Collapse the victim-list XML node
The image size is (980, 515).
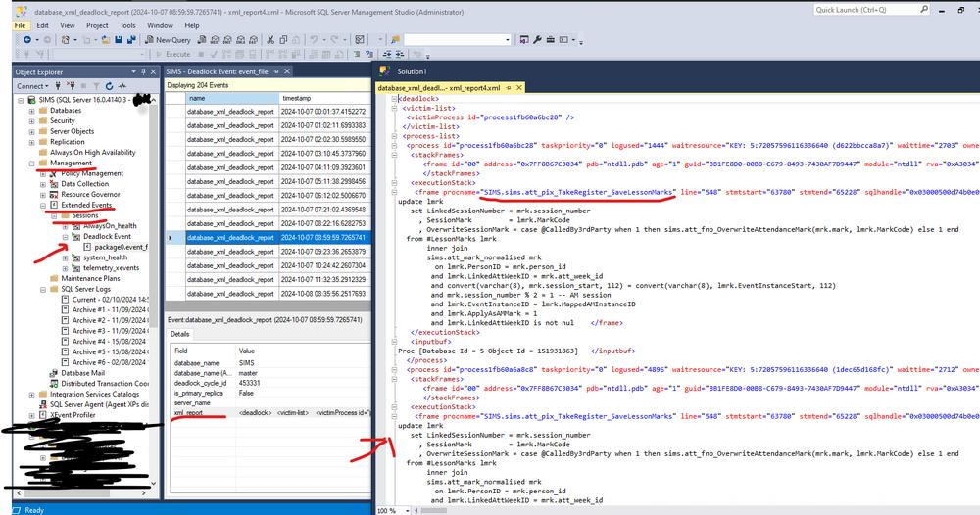tap(394, 108)
